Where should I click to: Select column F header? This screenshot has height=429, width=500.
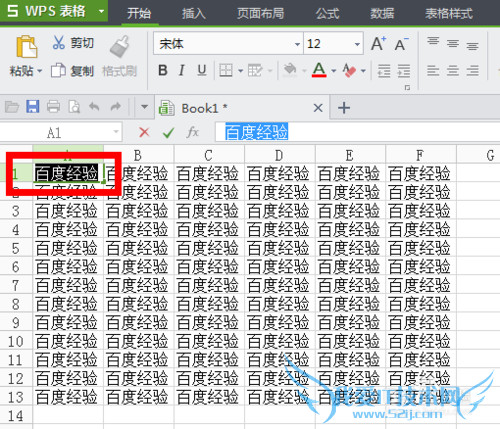[420, 155]
